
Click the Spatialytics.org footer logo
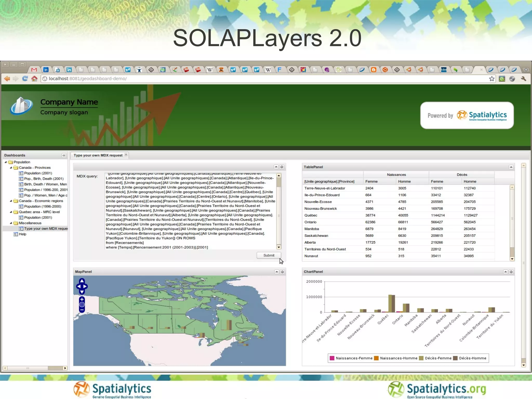[437, 389]
